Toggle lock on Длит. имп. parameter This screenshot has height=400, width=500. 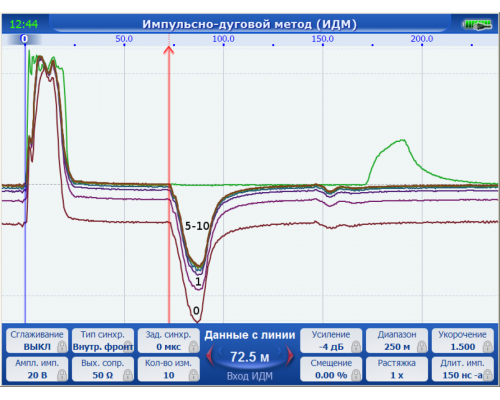pyautogui.click(x=488, y=375)
